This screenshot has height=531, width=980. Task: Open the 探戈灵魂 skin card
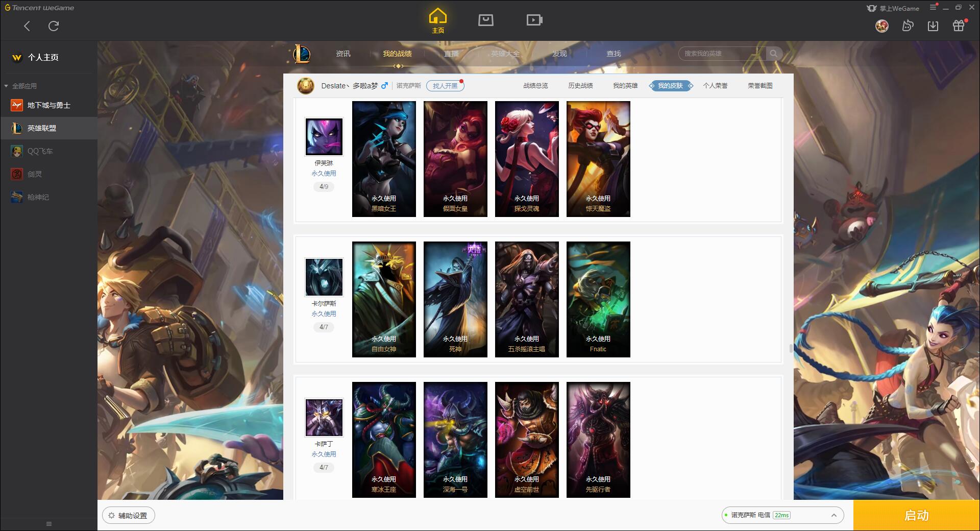pos(527,159)
